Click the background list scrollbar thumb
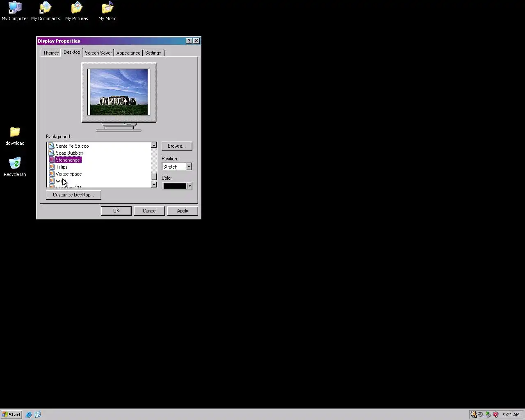 point(154,177)
